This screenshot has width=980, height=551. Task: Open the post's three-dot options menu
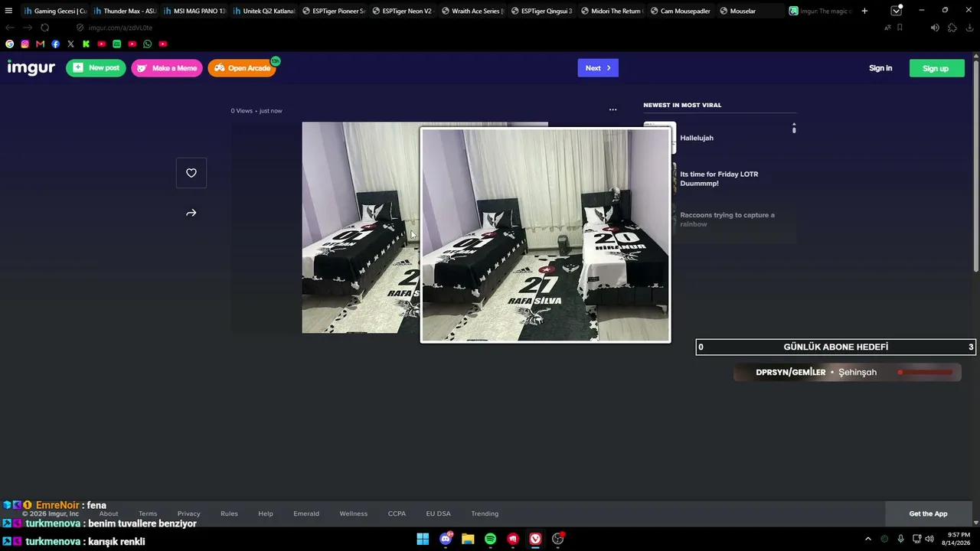pos(612,109)
